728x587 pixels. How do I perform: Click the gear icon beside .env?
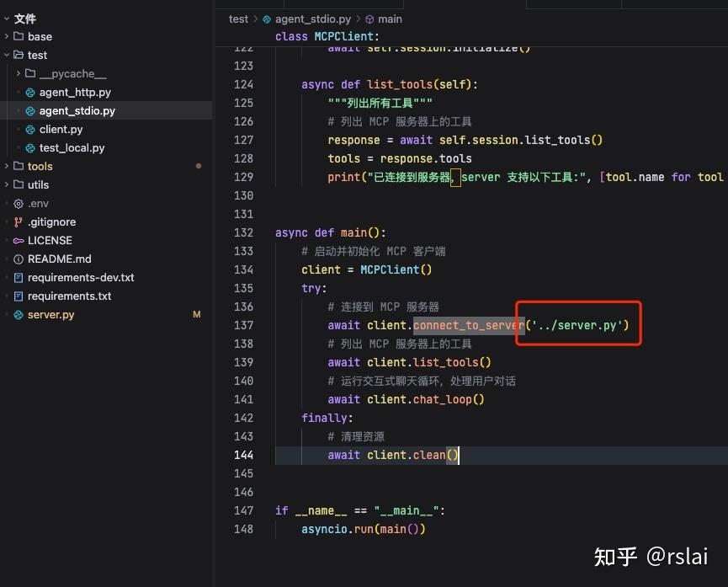pos(19,204)
